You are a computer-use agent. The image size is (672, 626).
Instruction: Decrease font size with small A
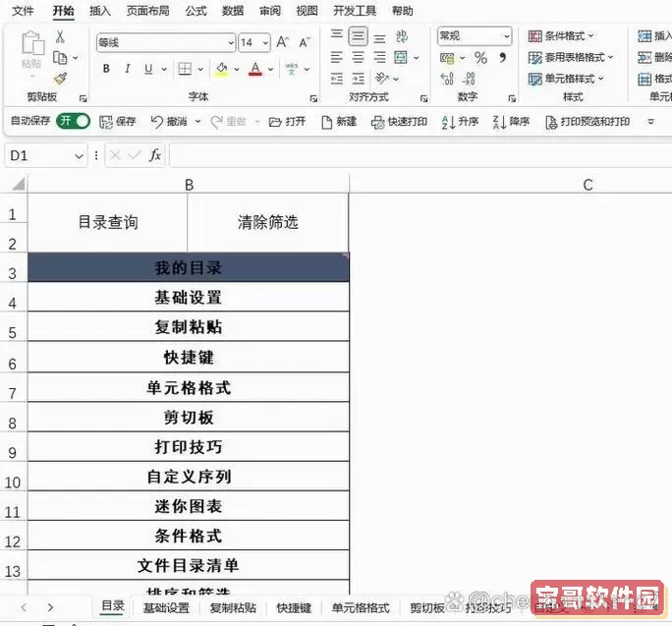coord(305,42)
